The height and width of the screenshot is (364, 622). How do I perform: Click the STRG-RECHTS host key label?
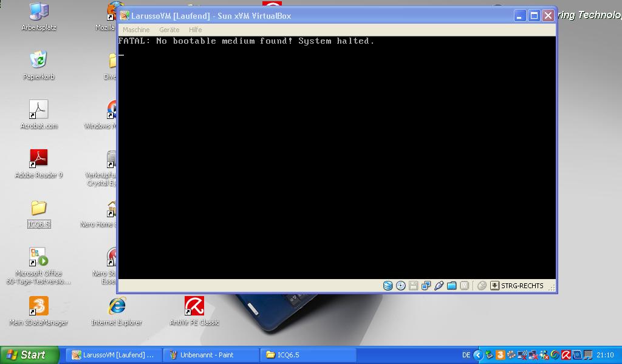(522, 286)
